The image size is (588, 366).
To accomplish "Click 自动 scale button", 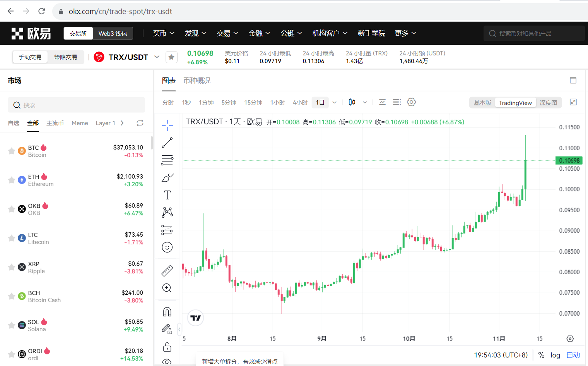I will 573,355.
